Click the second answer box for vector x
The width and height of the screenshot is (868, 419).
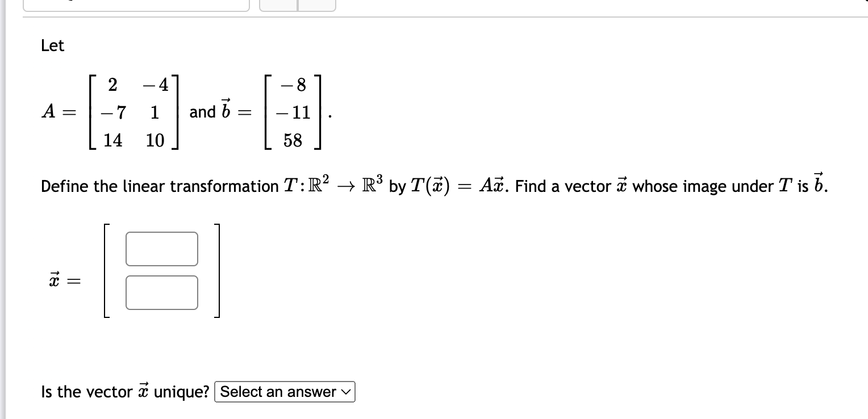[161, 292]
